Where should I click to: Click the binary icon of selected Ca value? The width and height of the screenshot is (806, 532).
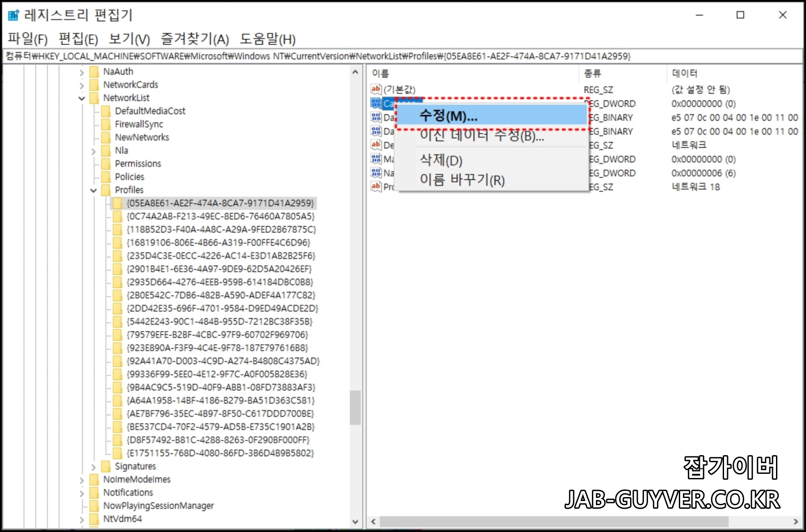click(x=376, y=103)
